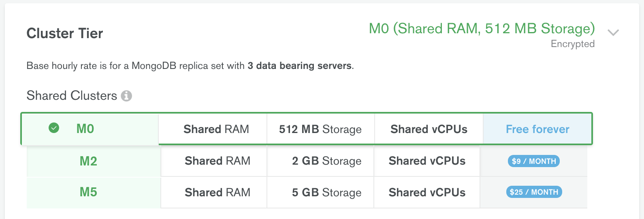Click the $25 / MONTH price badge

tap(534, 192)
